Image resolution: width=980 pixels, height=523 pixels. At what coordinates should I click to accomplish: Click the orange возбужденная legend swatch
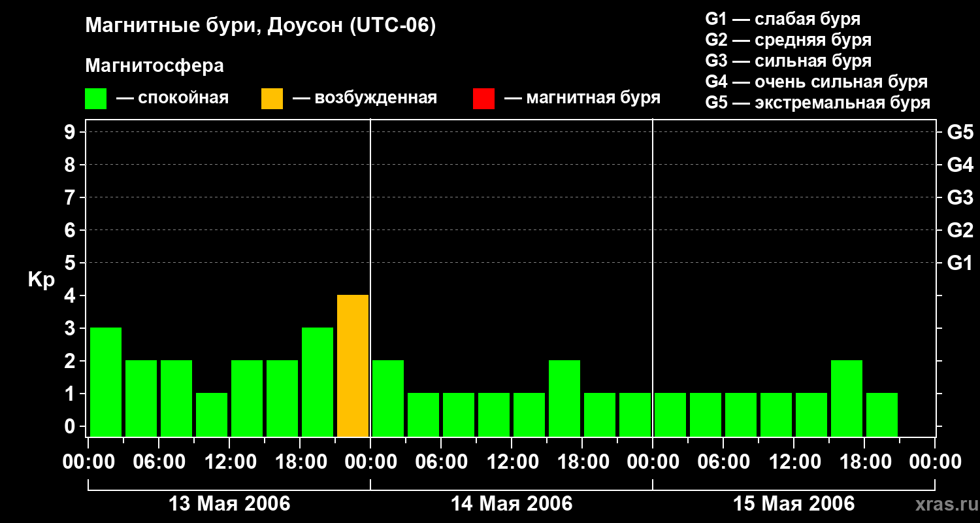(272, 99)
